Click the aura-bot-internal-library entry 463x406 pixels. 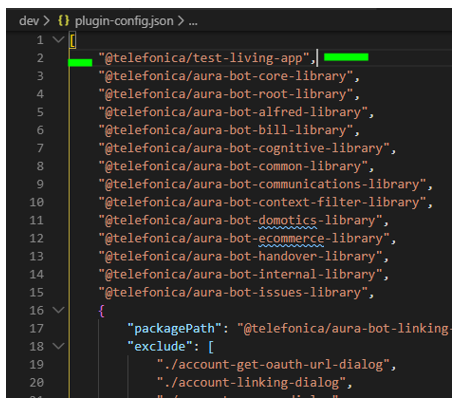(x=241, y=274)
